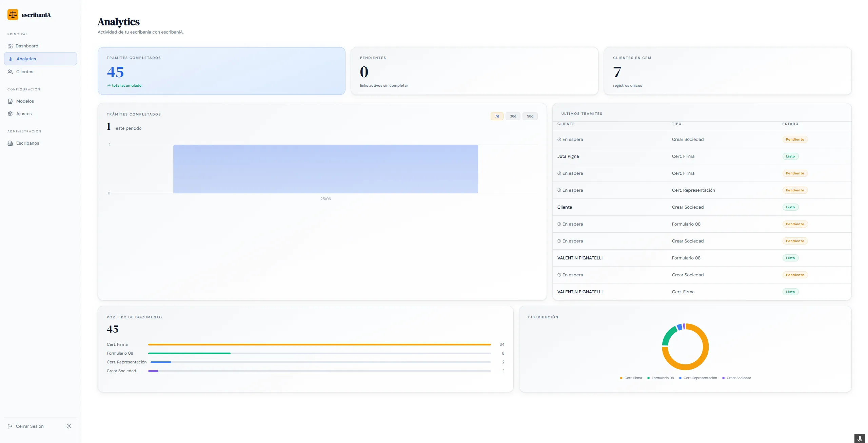Image resolution: width=868 pixels, height=443 pixels.
Task: Click Cerrar Sesión to log out
Action: tap(30, 426)
